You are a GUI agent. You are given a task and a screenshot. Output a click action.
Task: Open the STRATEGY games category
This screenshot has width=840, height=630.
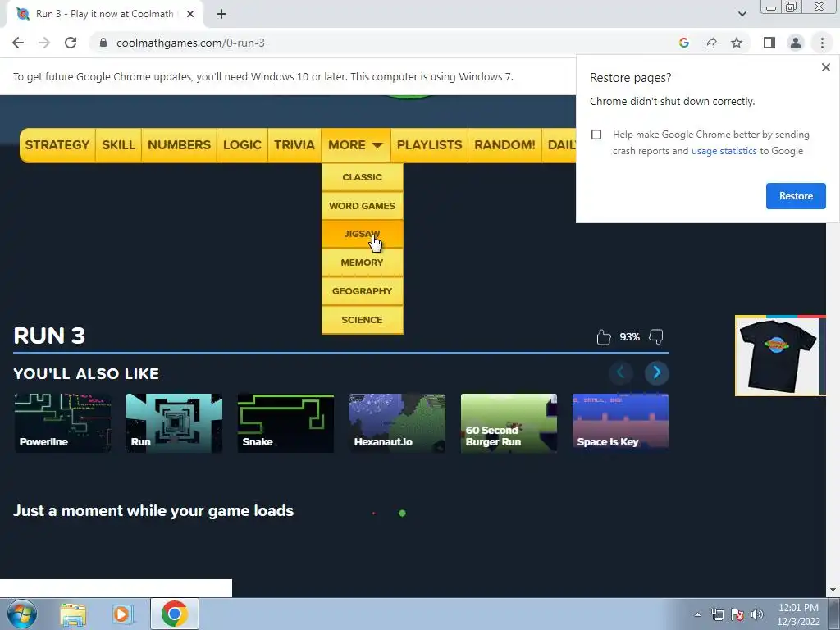tap(57, 145)
